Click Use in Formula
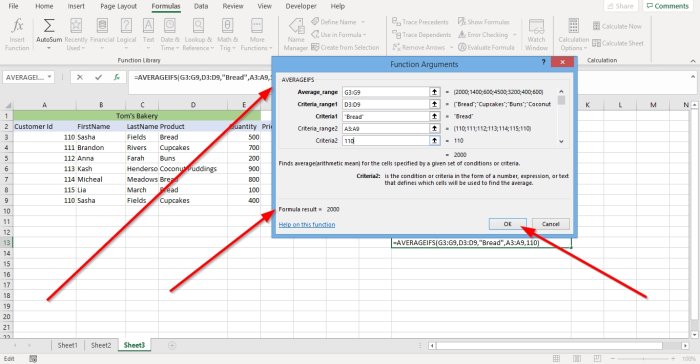This screenshot has width=700, height=364. pyautogui.click(x=338, y=34)
